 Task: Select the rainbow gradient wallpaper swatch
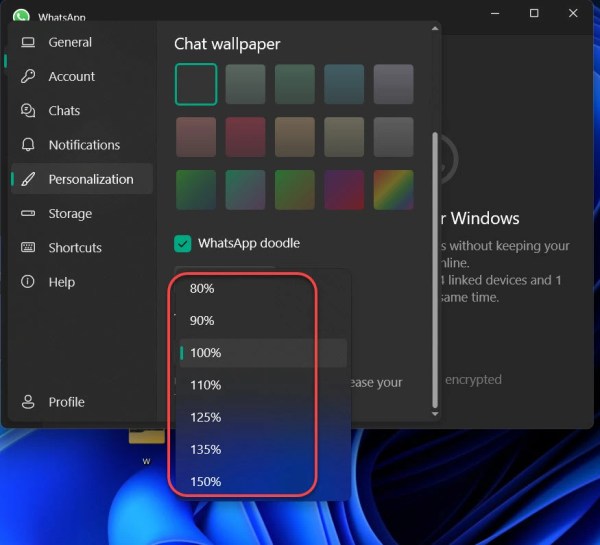(x=393, y=190)
